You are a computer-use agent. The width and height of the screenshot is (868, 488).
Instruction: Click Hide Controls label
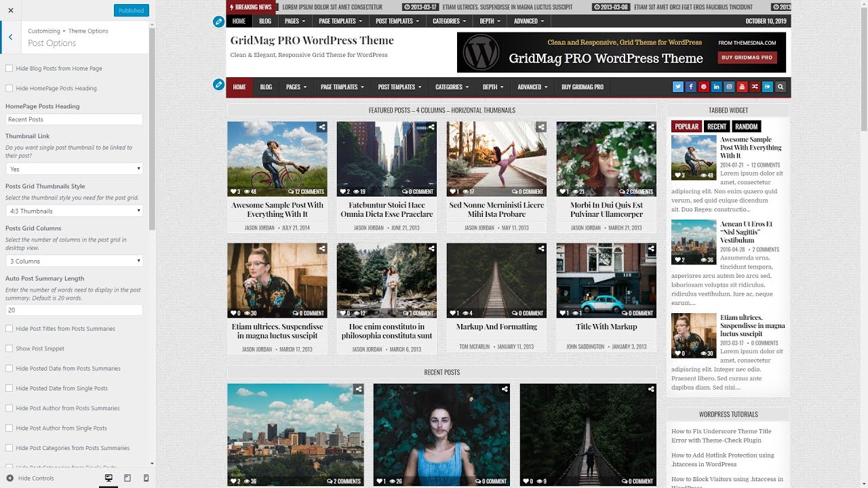point(36,479)
